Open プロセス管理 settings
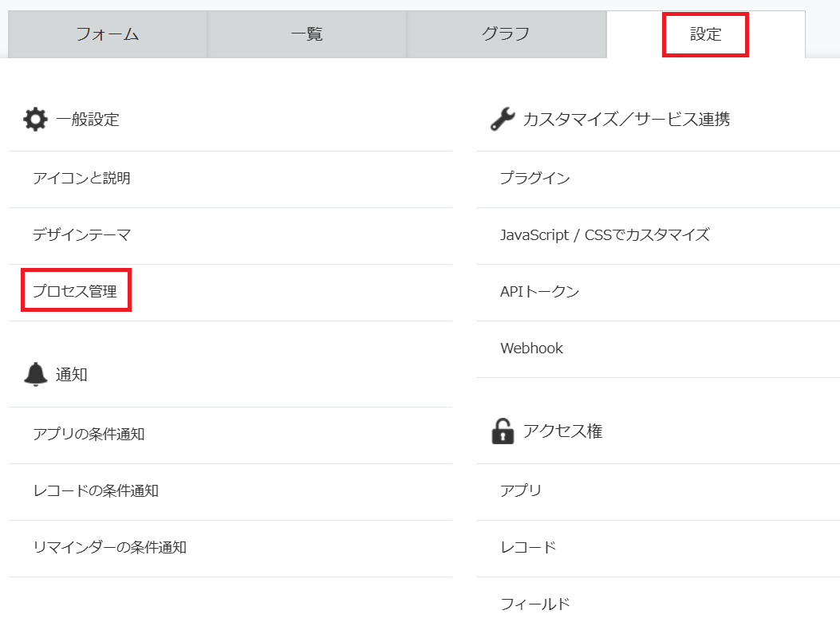The image size is (840, 630). click(75, 292)
